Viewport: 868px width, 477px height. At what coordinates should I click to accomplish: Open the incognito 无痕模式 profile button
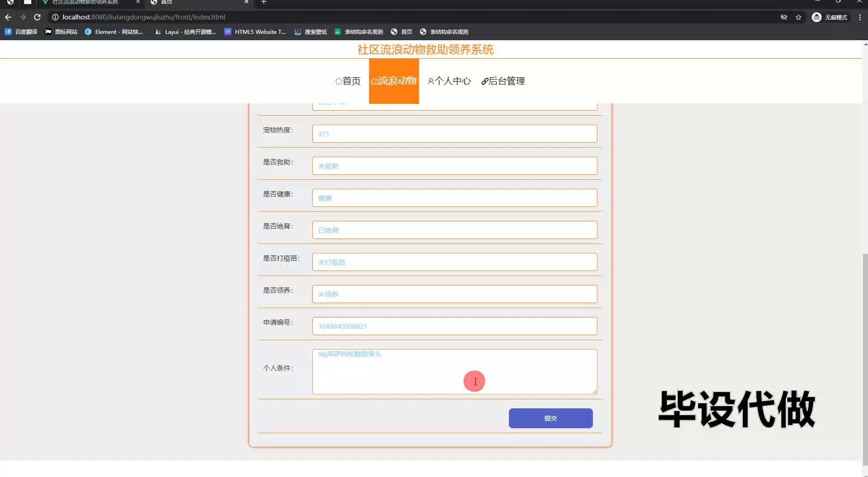tap(830, 17)
